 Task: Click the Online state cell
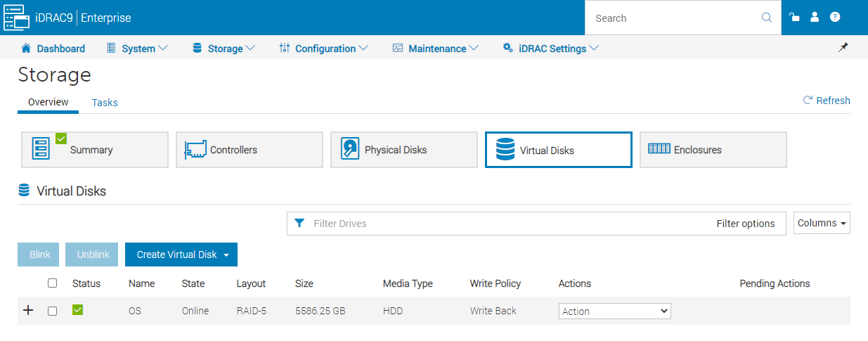point(195,311)
